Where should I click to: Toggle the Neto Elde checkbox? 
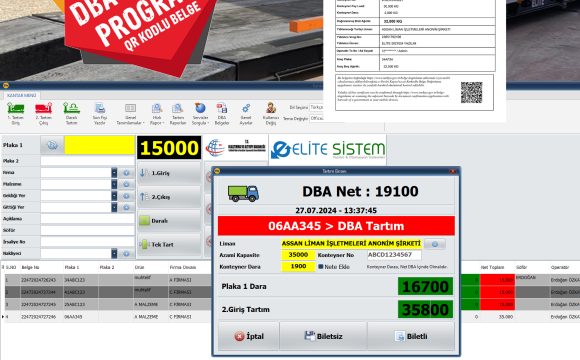(x=321, y=266)
